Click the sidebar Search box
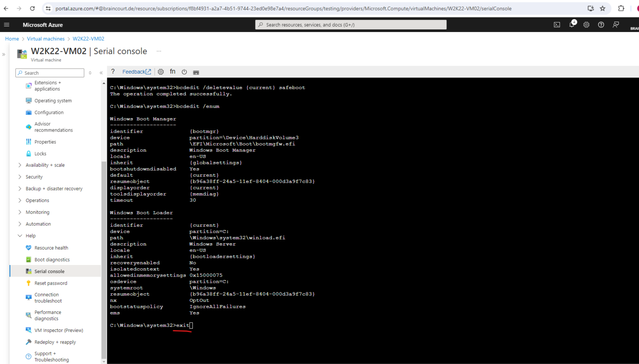 [50, 73]
